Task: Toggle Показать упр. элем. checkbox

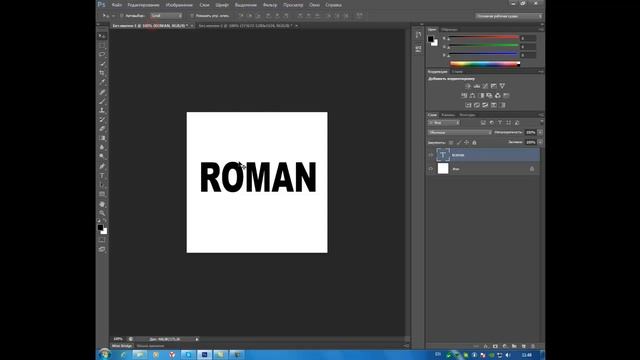Action: [x=192, y=16]
